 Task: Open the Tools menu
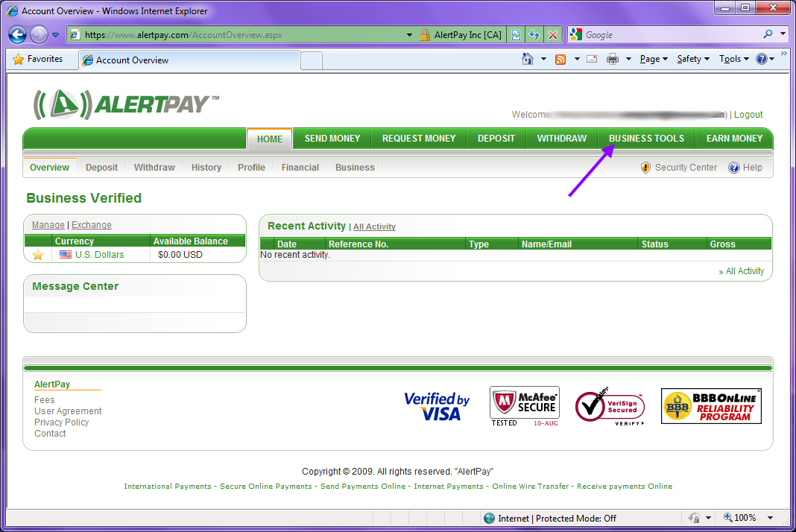pos(733,59)
